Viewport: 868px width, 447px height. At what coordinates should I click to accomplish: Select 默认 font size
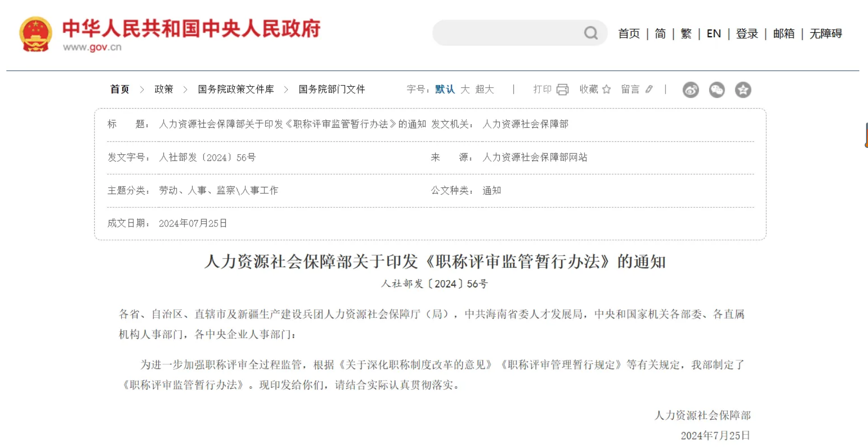pyautogui.click(x=445, y=89)
